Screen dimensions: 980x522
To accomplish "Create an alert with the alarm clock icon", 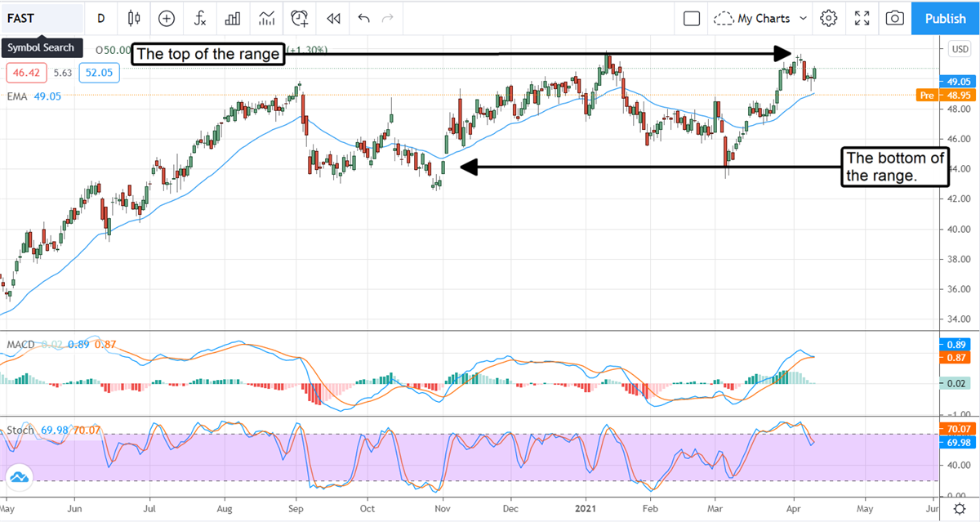I will (300, 18).
